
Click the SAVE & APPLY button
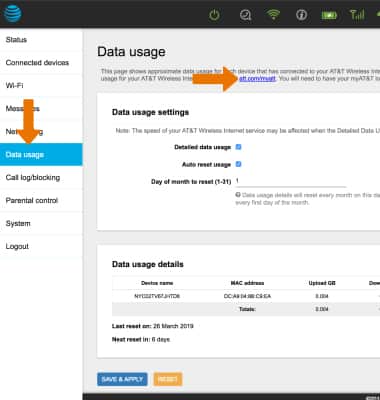[122, 379]
